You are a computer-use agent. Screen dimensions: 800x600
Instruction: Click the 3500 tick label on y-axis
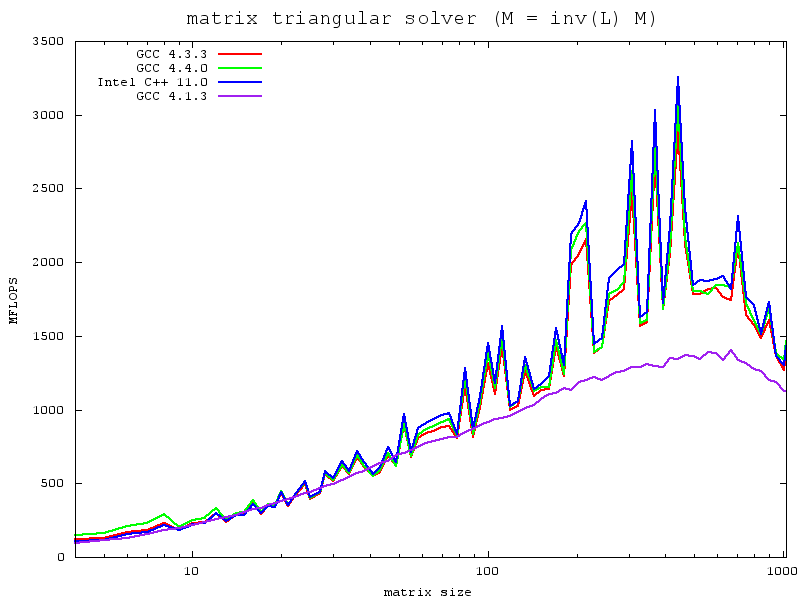click(x=47, y=41)
